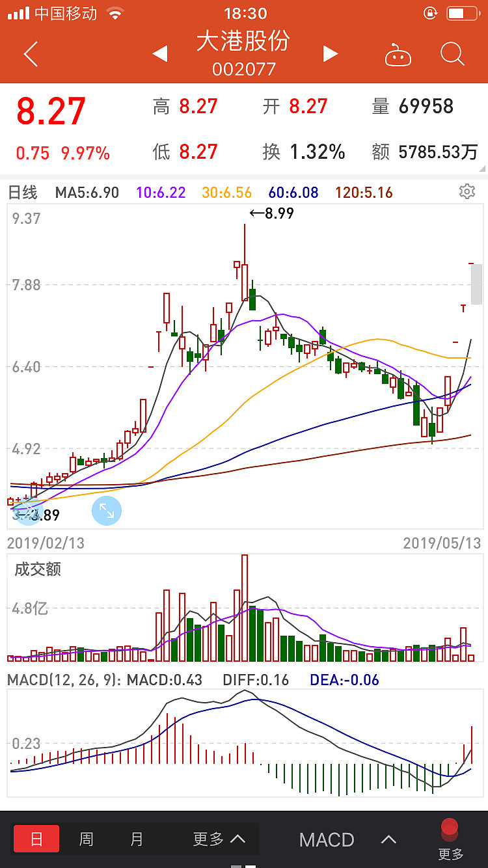Tap the tallest volume bar
This screenshot has width=488, height=868.
coord(245,608)
